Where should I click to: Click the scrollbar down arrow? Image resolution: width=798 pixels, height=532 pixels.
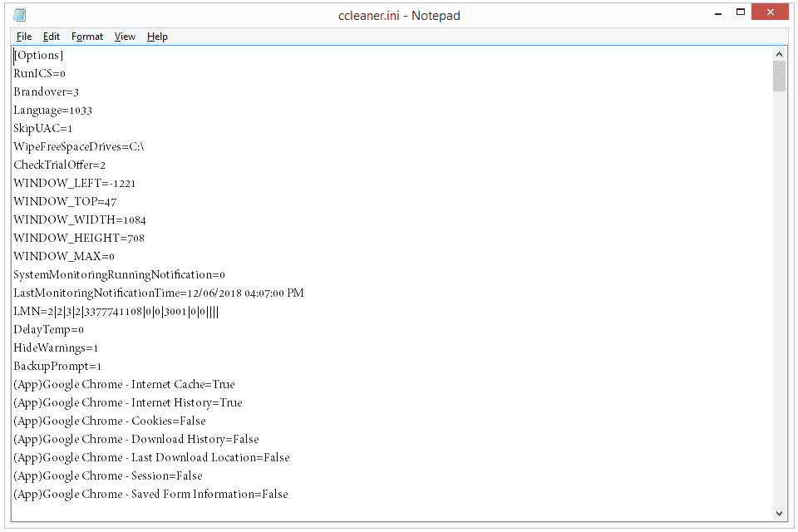click(779, 514)
